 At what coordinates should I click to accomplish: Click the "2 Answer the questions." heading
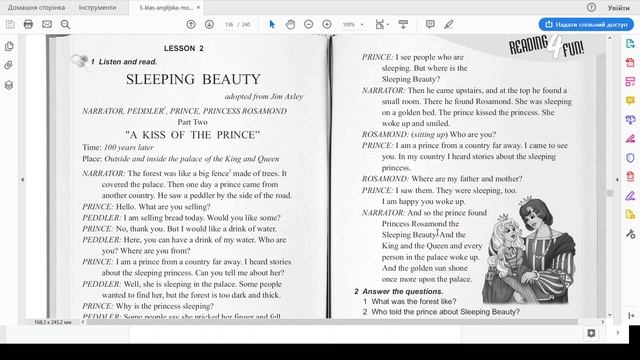click(x=399, y=291)
